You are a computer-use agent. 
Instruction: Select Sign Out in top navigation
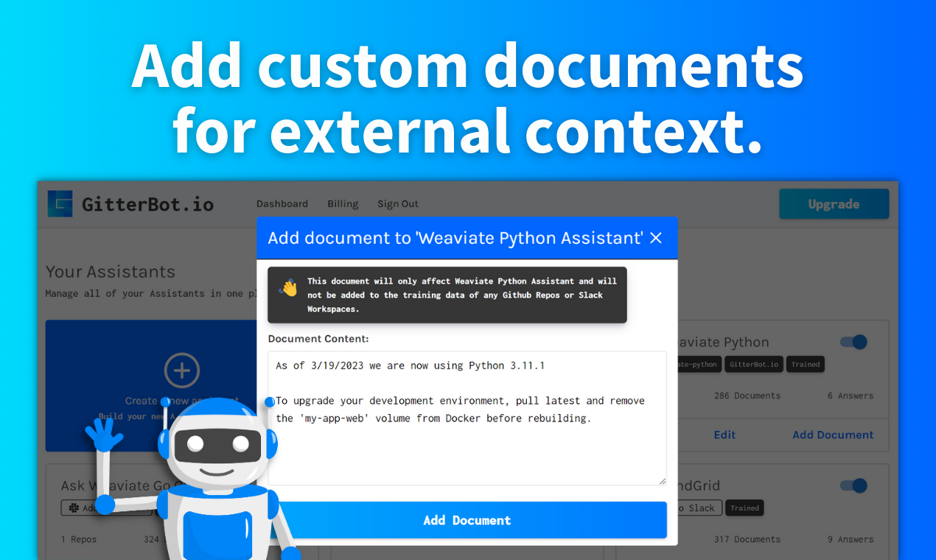(x=398, y=203)
